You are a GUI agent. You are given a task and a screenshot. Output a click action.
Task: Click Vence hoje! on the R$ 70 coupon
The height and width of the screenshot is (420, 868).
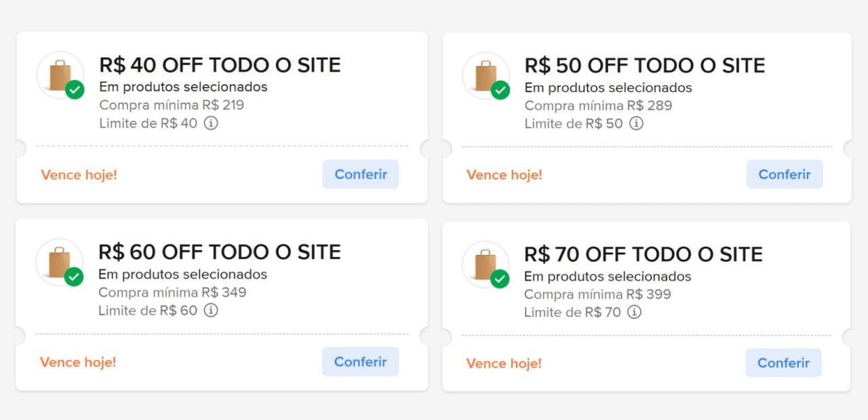[x=504, y=364]
